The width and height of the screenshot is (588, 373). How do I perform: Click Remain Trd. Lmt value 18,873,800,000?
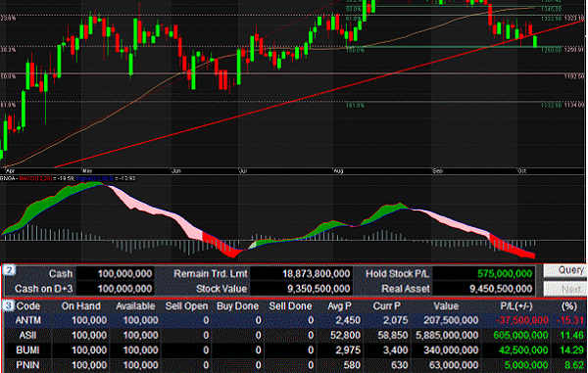pos(301,274)
